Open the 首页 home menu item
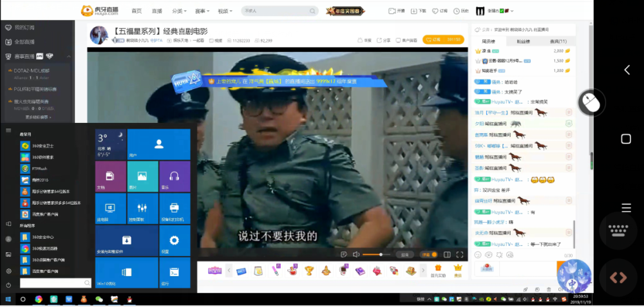 (137, 11)
